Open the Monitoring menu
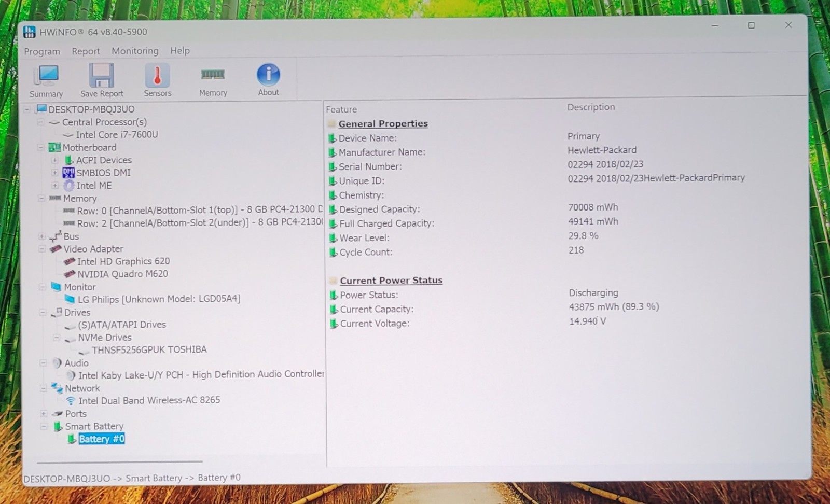The height and width of the screenshot is (504, 830). click(x=135, y=51)
